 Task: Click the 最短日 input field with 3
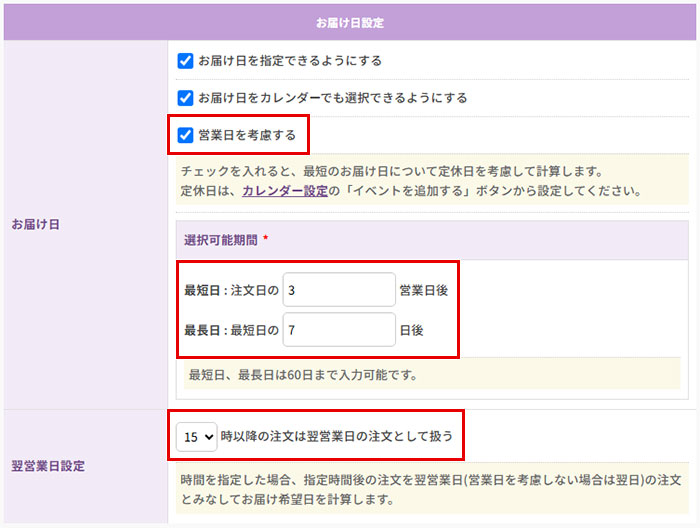click(x=339, y=290)
